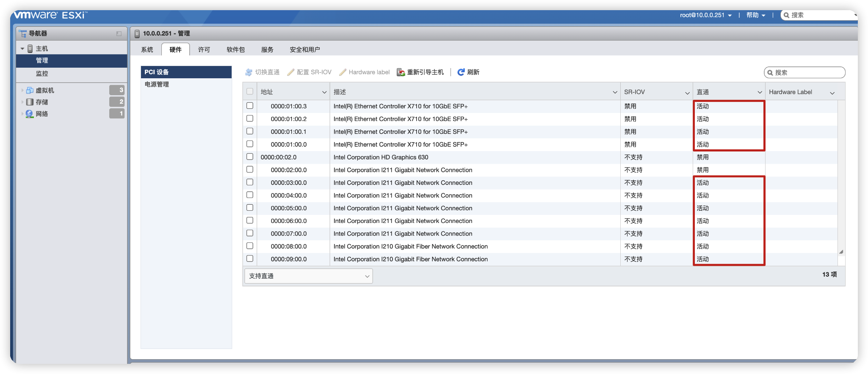Switch to the 许可 tab

pos(204,49)
